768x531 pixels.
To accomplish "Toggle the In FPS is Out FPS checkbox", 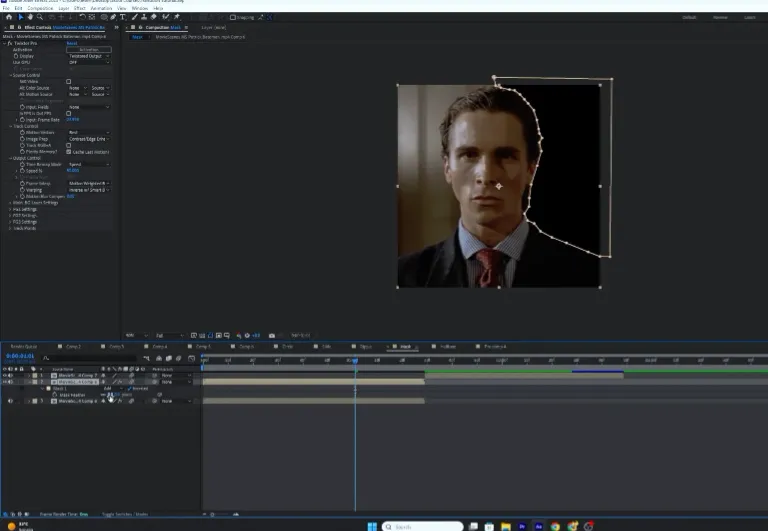I will point(69,113).
